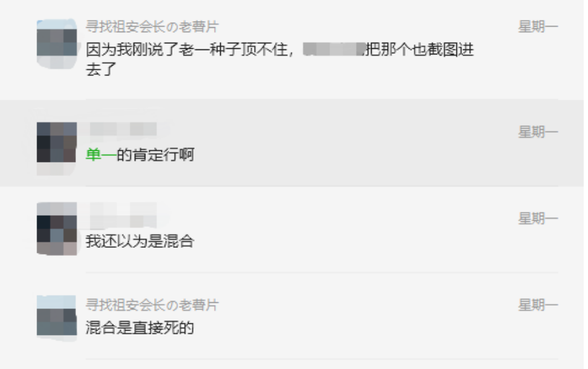588x369 pixels.
Task: Click 星期一 timestamp beside 我还以为是混合
Action: [538, 218]
